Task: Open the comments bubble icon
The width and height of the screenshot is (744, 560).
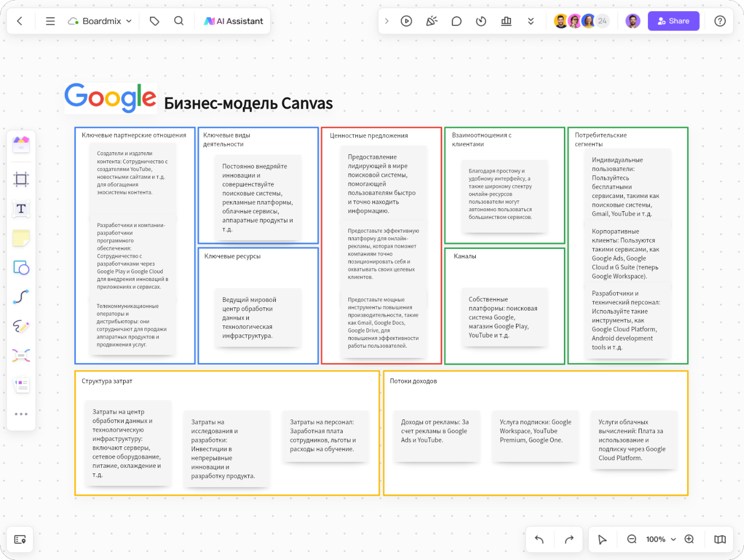Action: pyautogui.click(x=456, y=21)
